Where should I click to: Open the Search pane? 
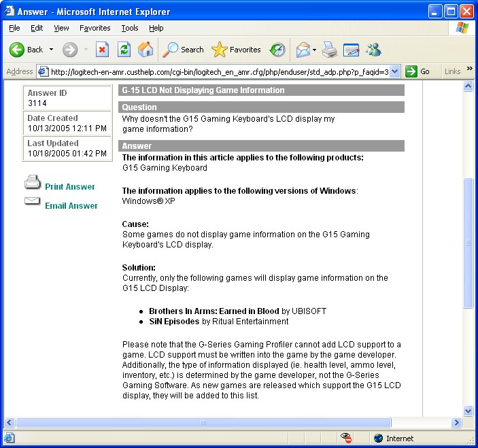(184, 50)
